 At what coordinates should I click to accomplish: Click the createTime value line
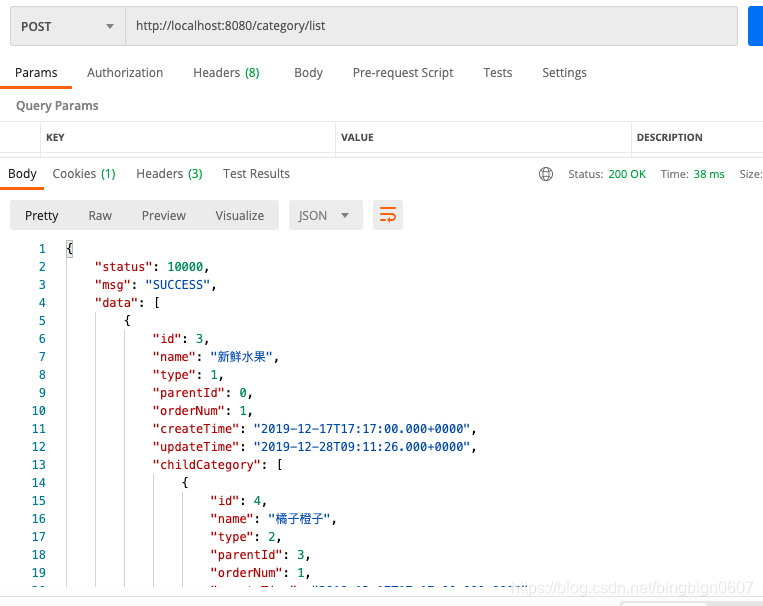click(x=314, y=429)
